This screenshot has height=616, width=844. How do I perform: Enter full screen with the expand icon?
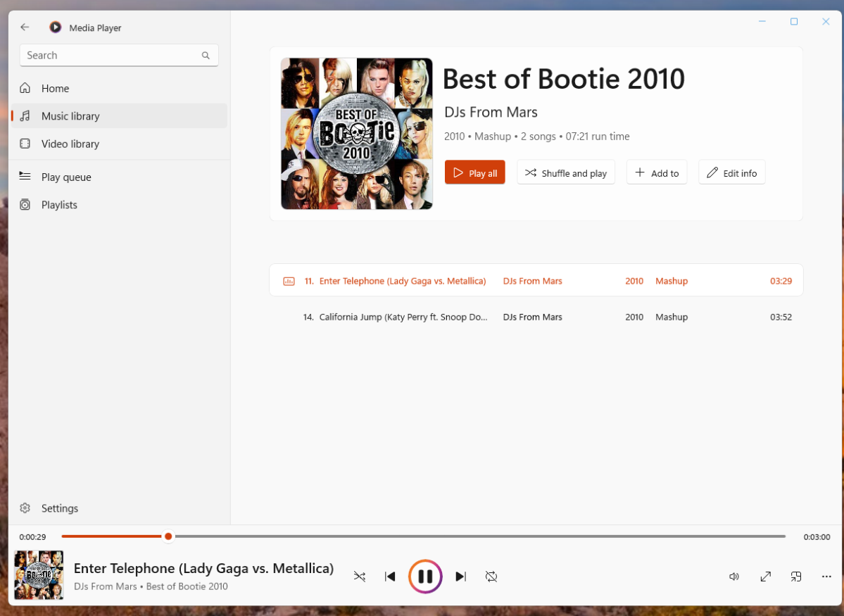tap(765, 576)
